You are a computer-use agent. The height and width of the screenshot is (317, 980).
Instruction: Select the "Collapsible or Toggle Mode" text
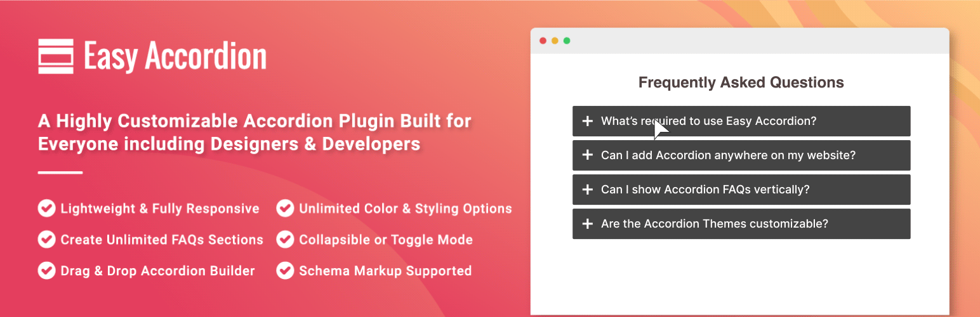[386, 240]
